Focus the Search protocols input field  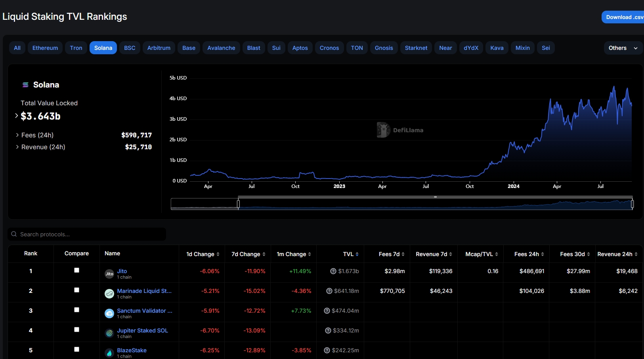coord(91,234)
